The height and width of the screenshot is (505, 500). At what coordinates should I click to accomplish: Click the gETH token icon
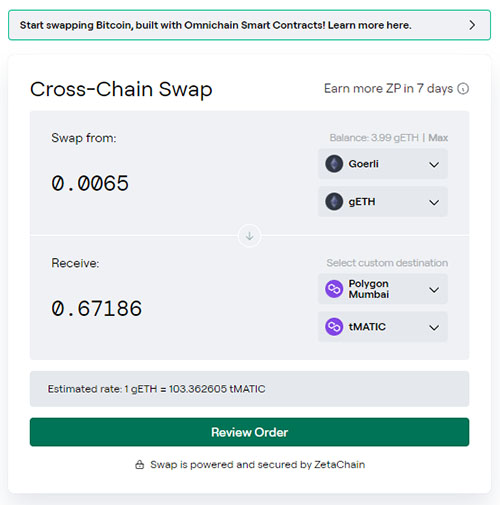coord(334,202)
